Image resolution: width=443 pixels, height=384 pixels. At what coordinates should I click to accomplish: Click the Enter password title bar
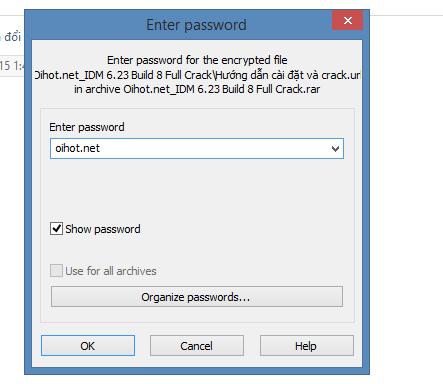tap(196, 25)
